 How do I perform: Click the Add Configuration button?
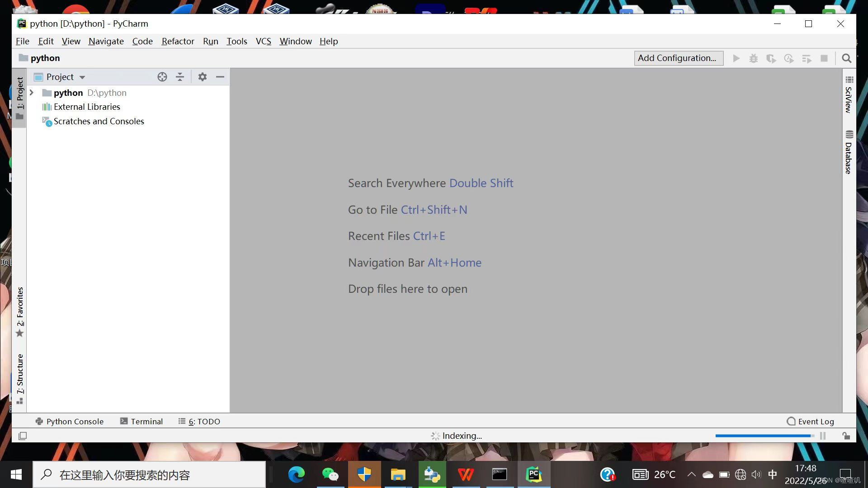(678, 58)
